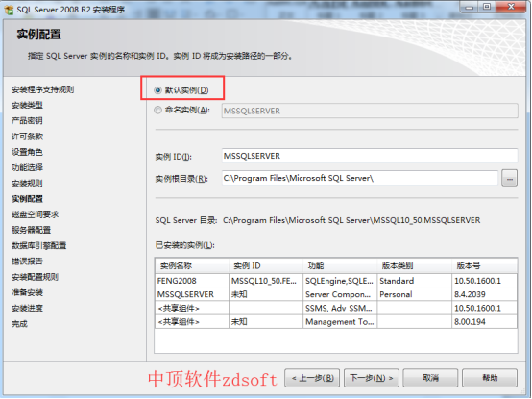The width and height of the screenshot is (532, 399).
Task: Click the 产品密钥 step in sidebar
Action: pos(27,121)
